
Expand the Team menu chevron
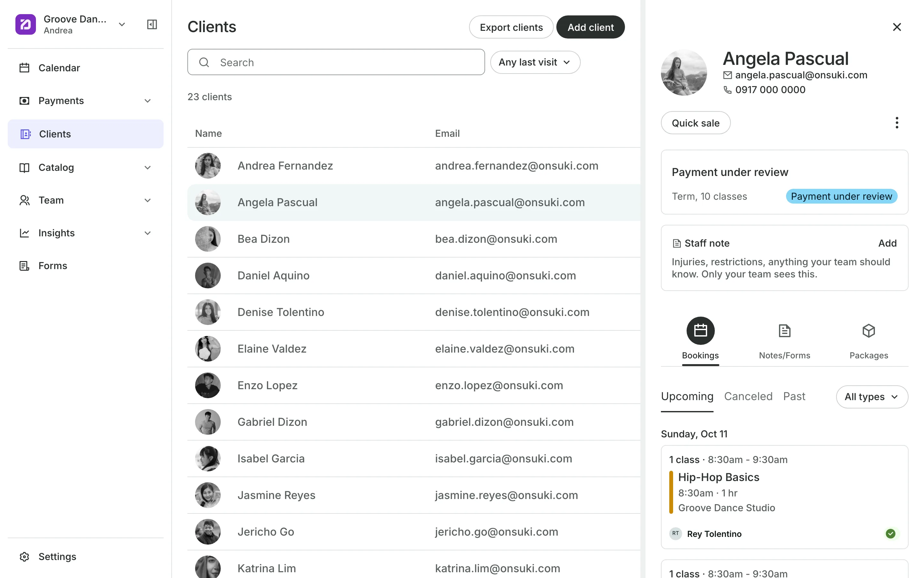click(148, 200)
